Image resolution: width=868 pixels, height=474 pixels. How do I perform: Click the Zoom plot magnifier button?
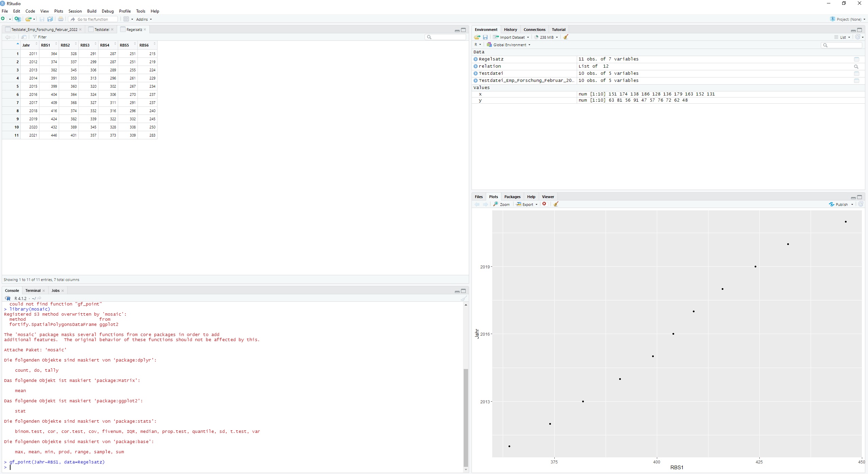point(501,204)
